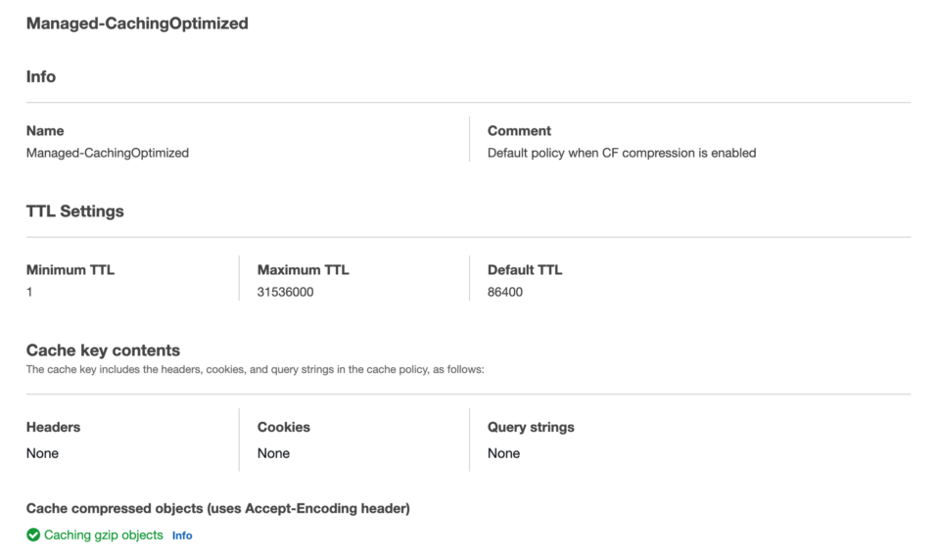Select the Managed-CachingOptimized name value
Viewport: 940px width, 560px height.
click(108, 153)
